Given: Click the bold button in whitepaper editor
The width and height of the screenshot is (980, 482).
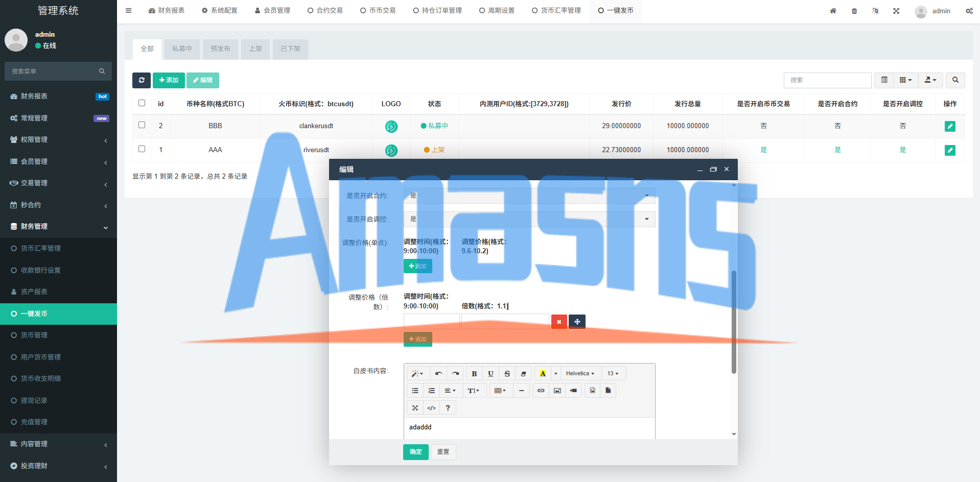Looking at the screenshot, I should [x=474, y=374].
